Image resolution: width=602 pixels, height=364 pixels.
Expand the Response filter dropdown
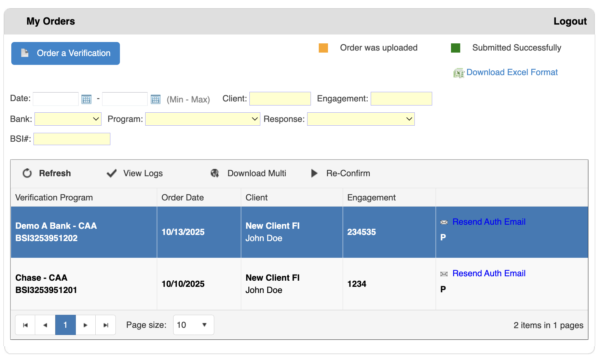click(361, 119)
